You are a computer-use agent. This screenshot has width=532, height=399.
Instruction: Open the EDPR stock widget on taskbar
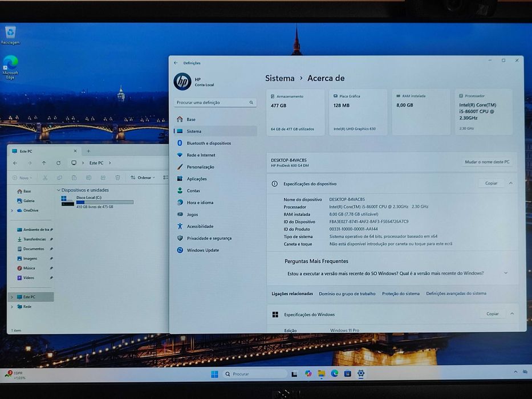(x=15, y=375)
